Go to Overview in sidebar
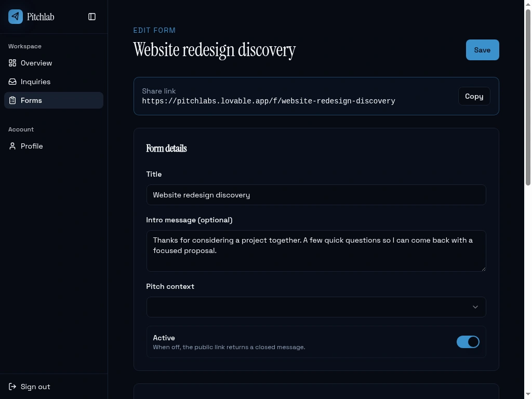532x399 pixels. coord(36,63)
